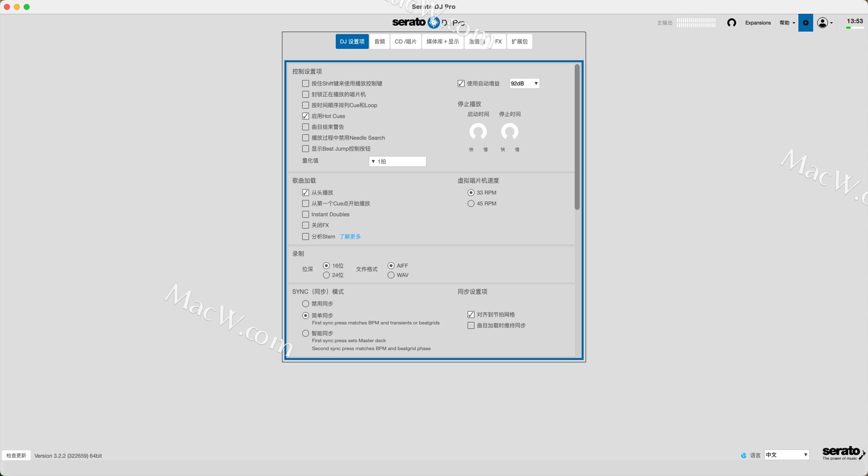Select WAV file format radio
868x476 pixels.
pos(391,275)
